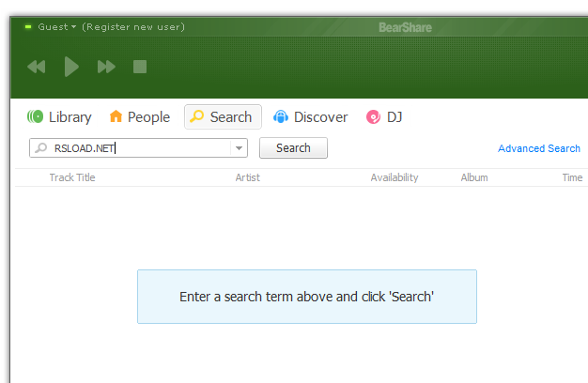Sort by Time column header

(572, 177)
